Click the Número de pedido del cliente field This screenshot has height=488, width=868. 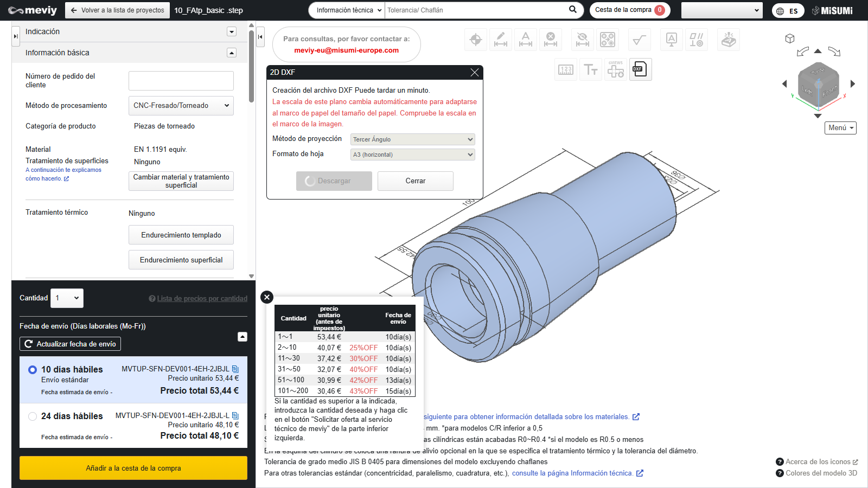tap(181, 81)
